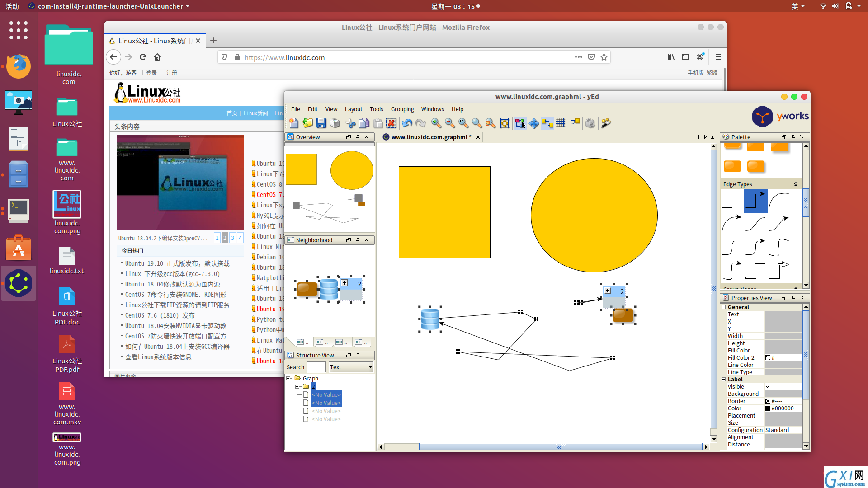Viewport: 868px width, 488px height.
Task: Switch to the www.linuxidc.com.graphml tab
Action: 431,137
